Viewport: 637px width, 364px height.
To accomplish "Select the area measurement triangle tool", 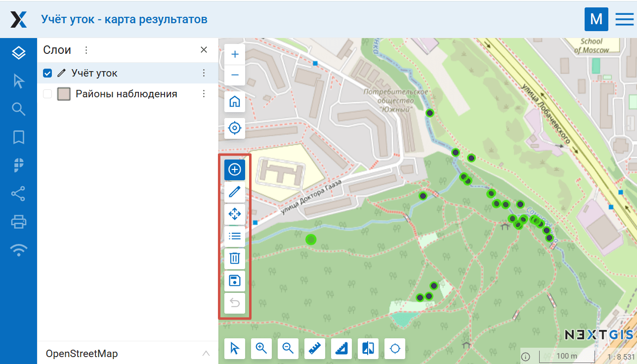I will (341, 349).
